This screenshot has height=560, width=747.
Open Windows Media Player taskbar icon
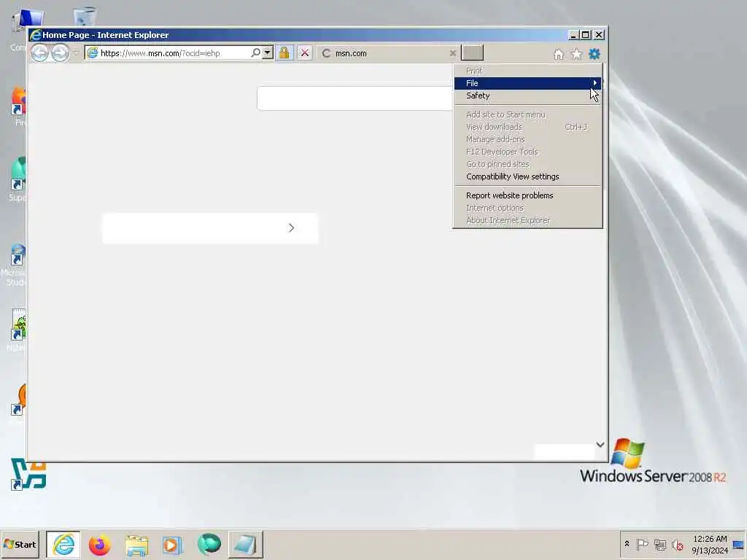click(172, 545)
